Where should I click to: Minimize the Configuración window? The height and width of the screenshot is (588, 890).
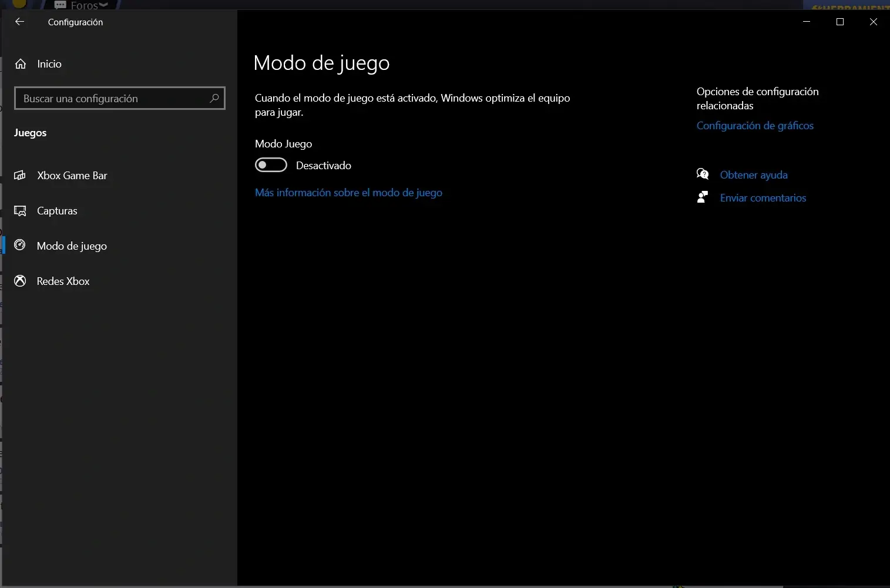click(x=807, y=22)
